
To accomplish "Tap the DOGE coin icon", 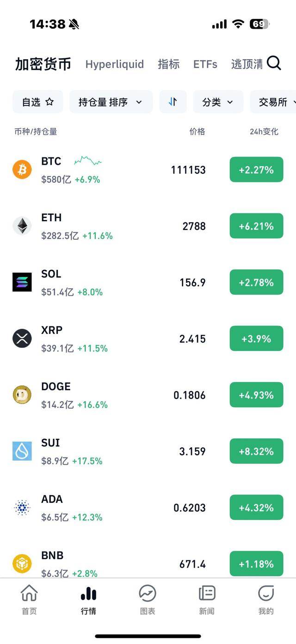I will click(x=22, y=394).
